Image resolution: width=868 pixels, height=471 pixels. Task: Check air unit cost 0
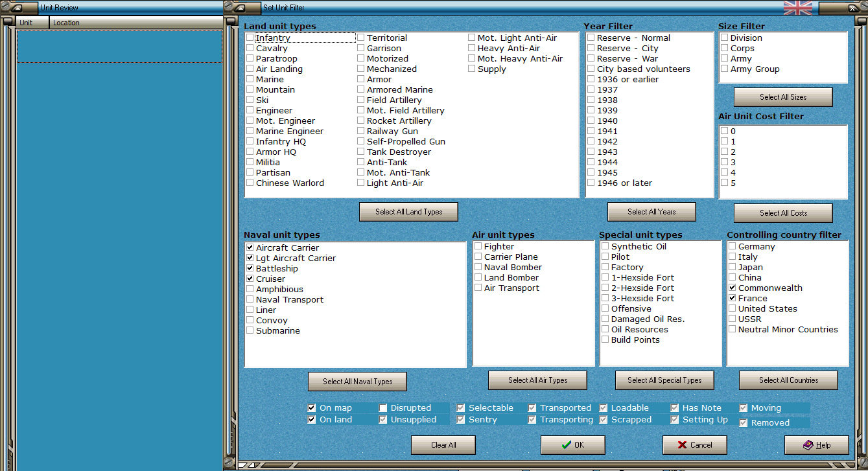pos(724,131)
